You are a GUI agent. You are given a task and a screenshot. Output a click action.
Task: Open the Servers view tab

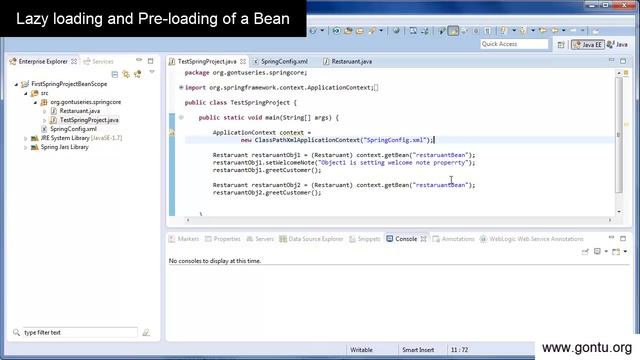[260, 239]
